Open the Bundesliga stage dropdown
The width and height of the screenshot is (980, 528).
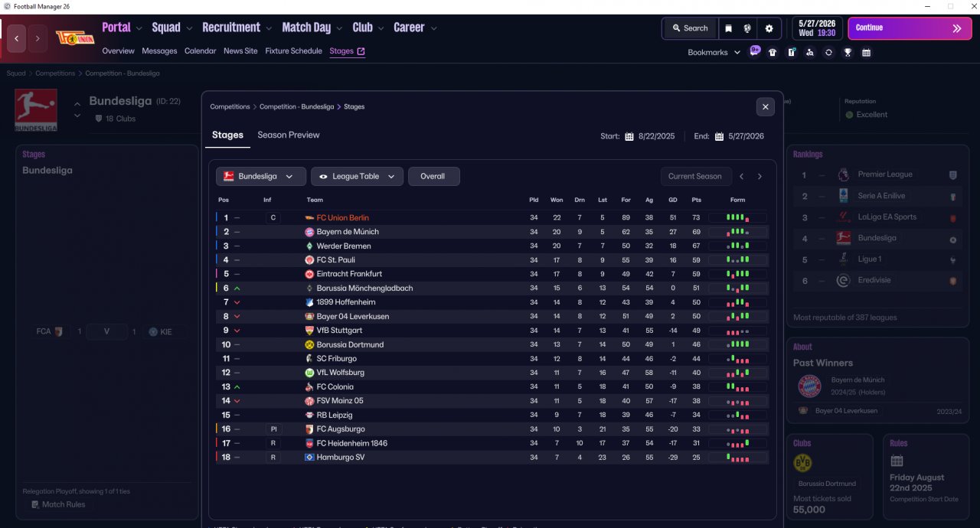pyautogui.click(x=261, y=177)
